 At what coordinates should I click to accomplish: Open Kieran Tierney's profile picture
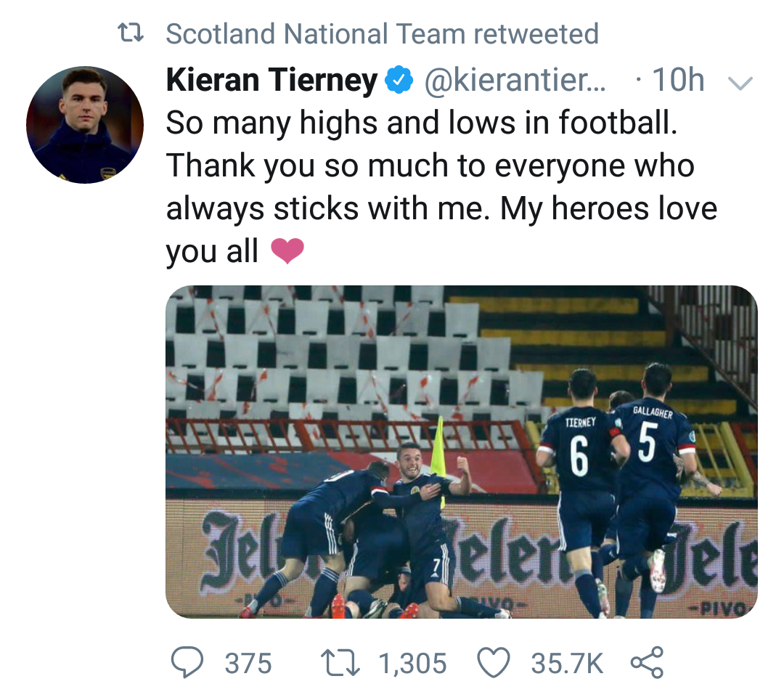click(x=84, y=125)
